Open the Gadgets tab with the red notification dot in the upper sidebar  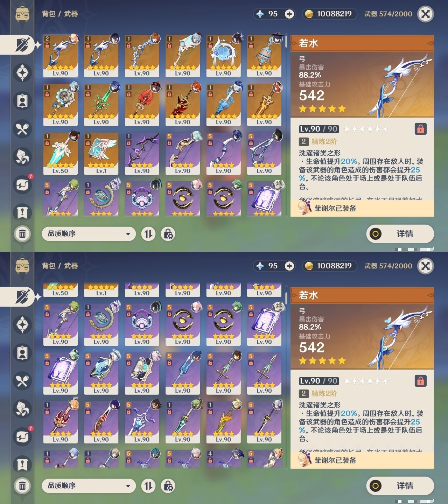click(x=22, y=185)
